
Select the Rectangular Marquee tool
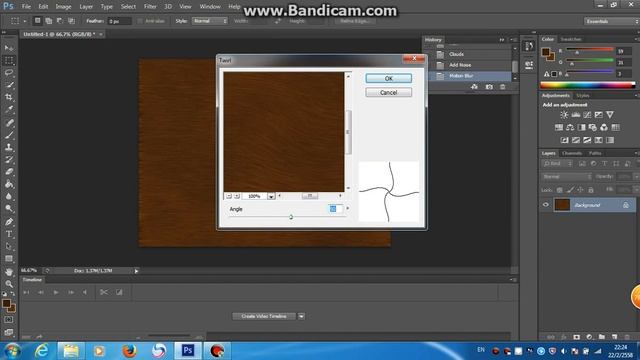click(x=9, y=60)
